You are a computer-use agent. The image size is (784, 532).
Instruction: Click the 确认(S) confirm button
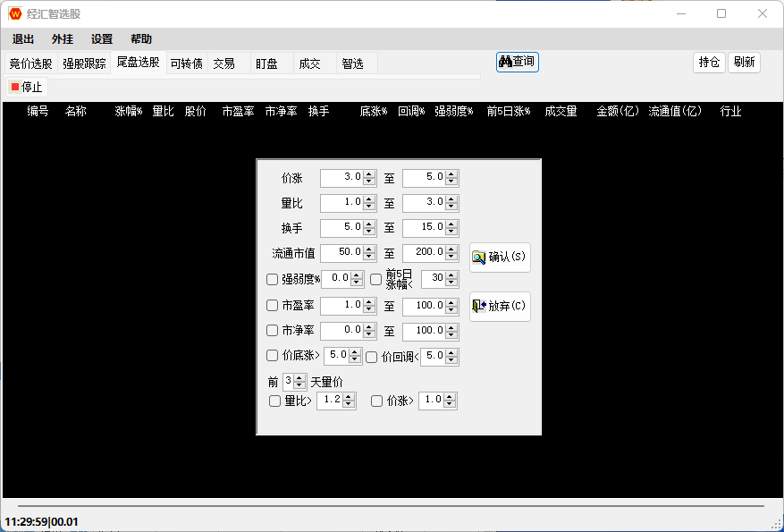click(500, 258)
